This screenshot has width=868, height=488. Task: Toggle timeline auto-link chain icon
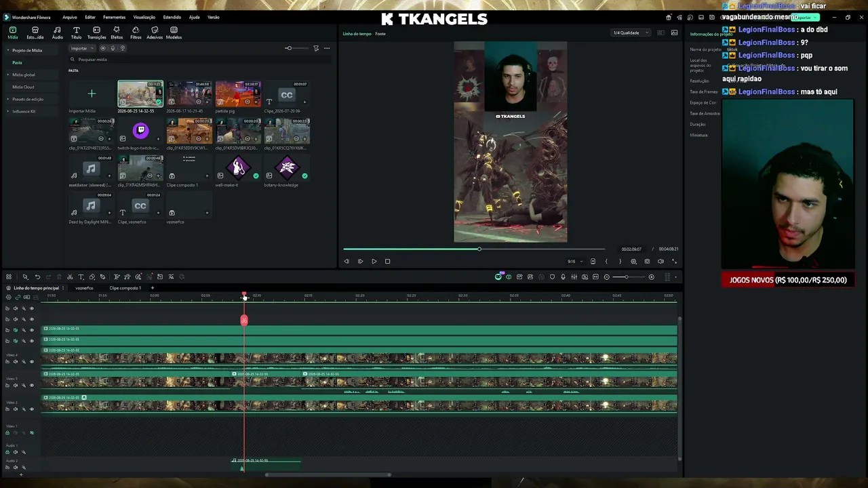tap(17, 297)
